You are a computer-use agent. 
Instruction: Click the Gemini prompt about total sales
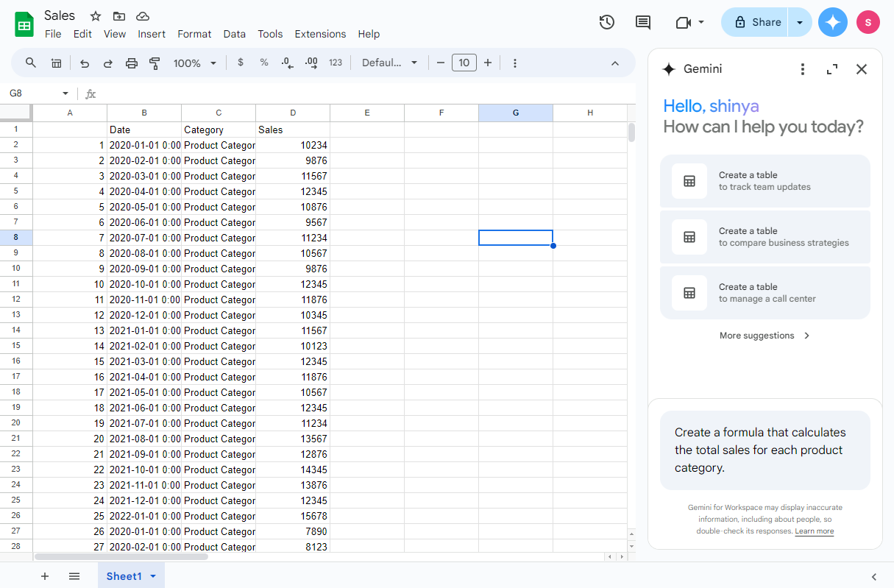[x=765, y=450]
